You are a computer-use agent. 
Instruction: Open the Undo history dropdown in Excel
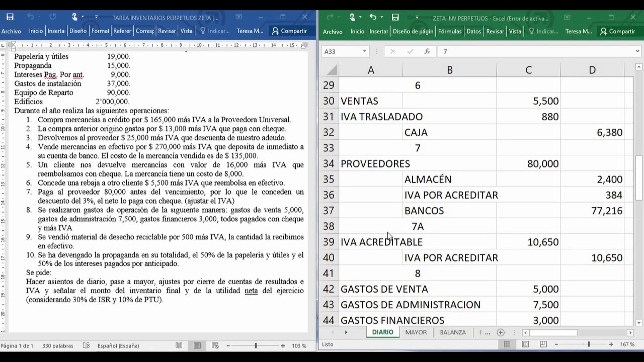(x=381, y=18)
